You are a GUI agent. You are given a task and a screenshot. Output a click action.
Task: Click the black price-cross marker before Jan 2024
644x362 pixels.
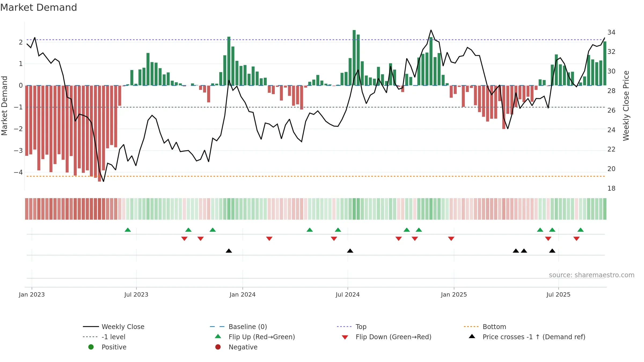[229, 251]
